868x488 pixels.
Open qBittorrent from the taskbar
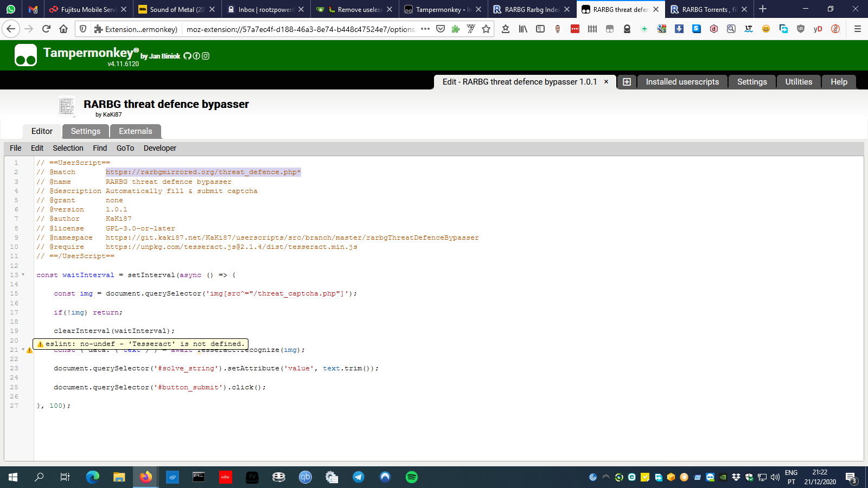[305, 477]
